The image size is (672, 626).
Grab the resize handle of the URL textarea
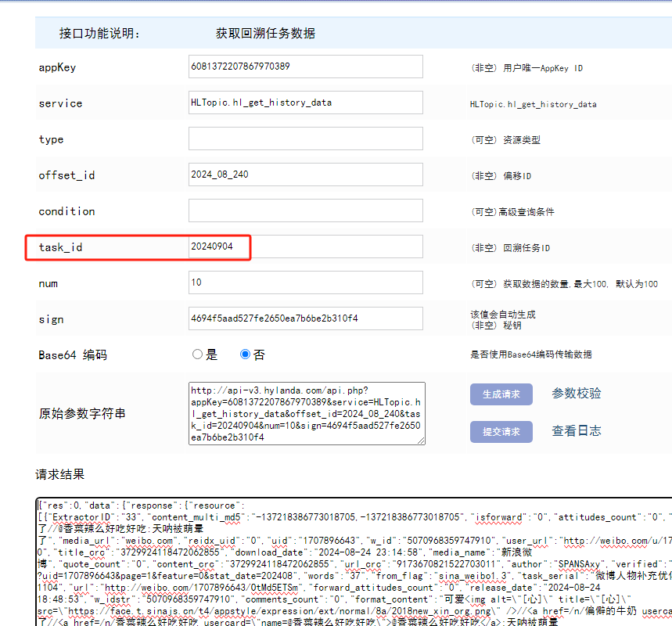421,441
